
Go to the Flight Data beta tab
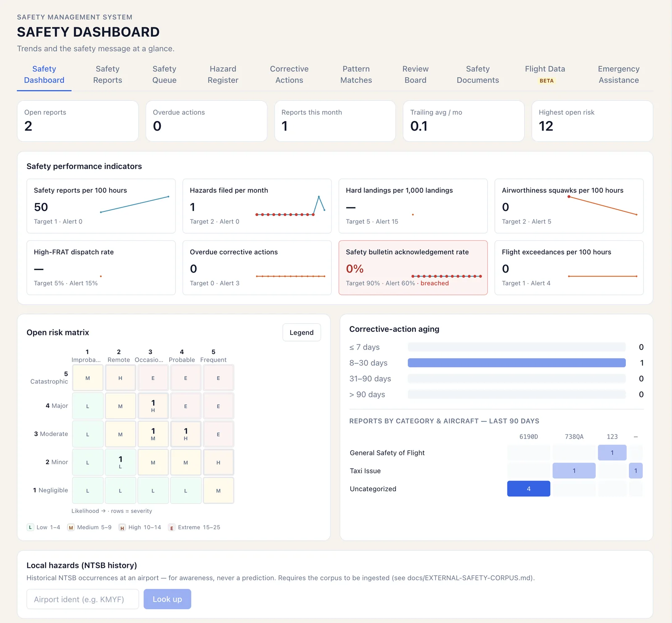(x=545, y=74)
